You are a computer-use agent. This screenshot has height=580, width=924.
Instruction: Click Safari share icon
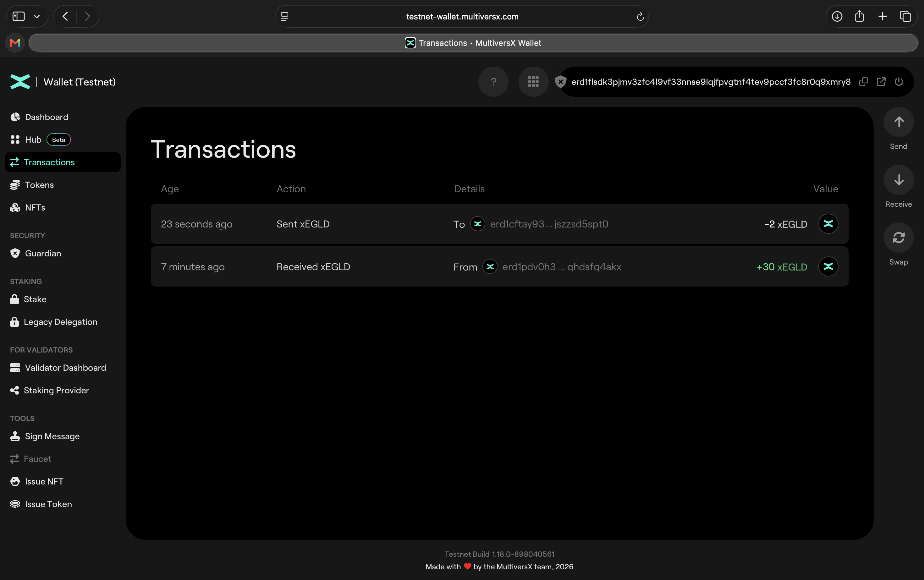860,16
